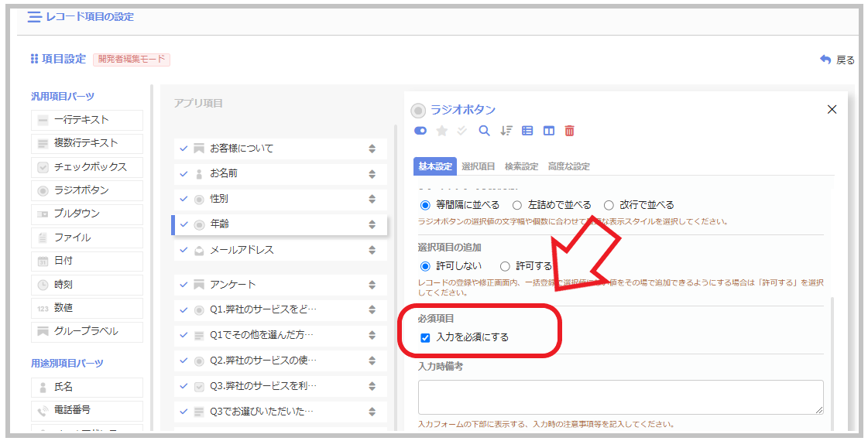Switch to the 選択項目 tab
The width and height of the screenshot is (868, 441).
point(479,166)
